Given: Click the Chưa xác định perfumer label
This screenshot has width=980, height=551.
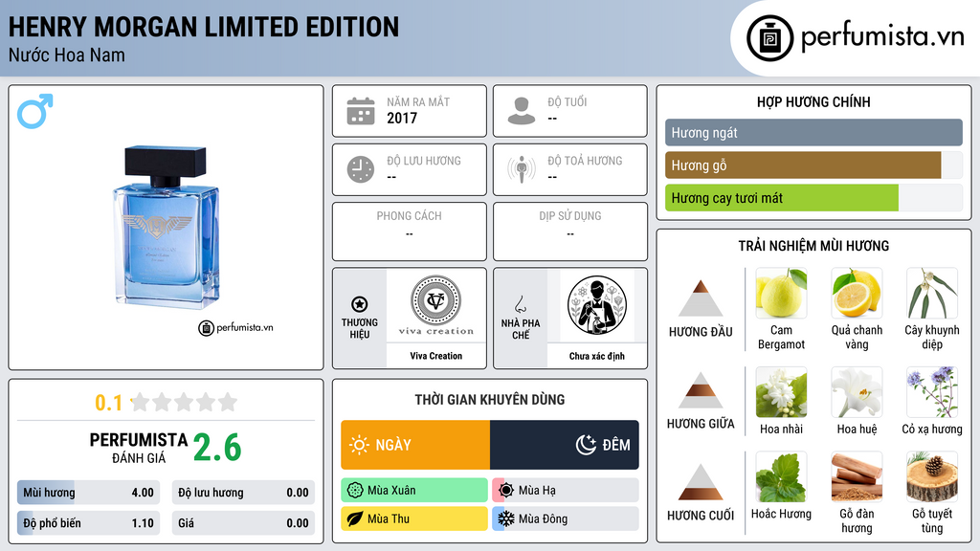Looking at the screenshot, I should (x=597, y=356).
